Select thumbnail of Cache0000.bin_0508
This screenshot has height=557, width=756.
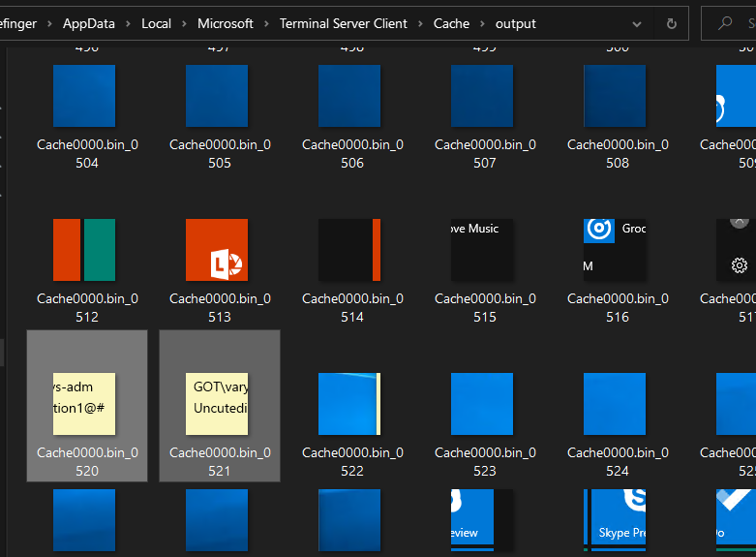(x=615, y=96)
